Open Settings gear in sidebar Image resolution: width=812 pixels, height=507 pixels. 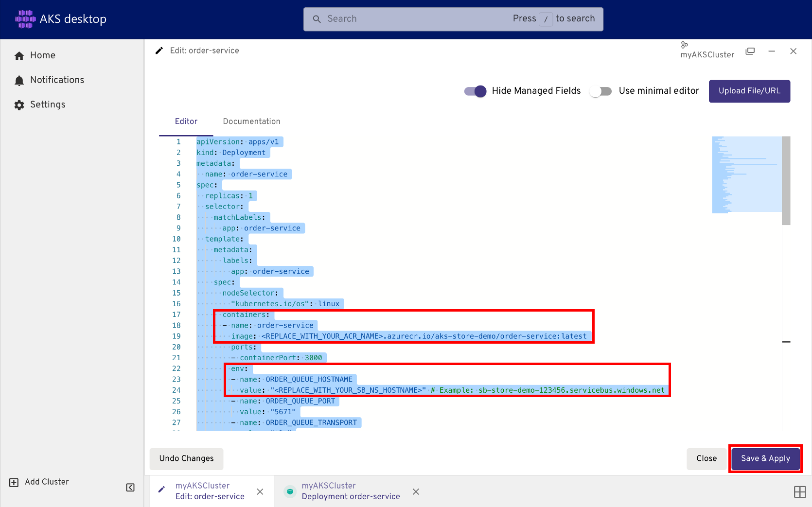[19, 105]
